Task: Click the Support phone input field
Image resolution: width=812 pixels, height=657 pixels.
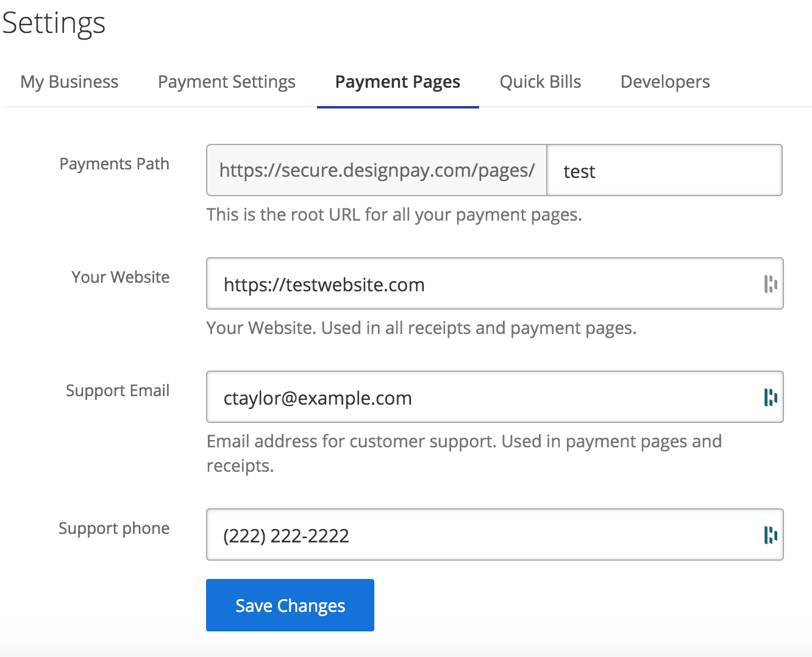Action: click(495, 534)
